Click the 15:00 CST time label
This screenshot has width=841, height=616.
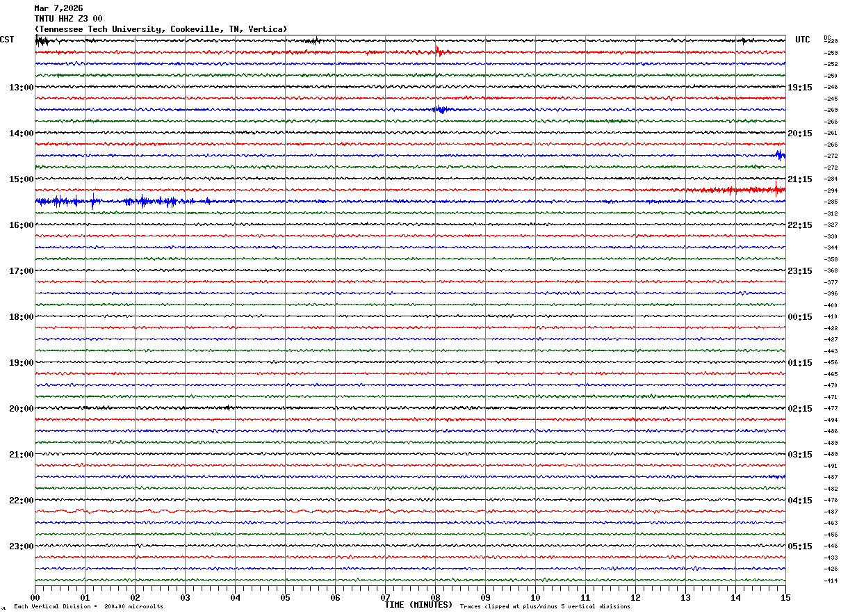[21, 179]
